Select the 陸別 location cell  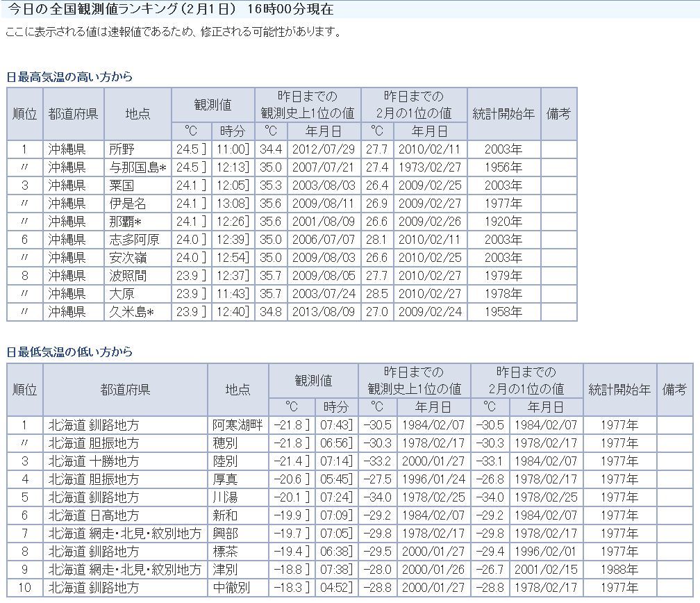pyautogui.click(x=225, y=461)
